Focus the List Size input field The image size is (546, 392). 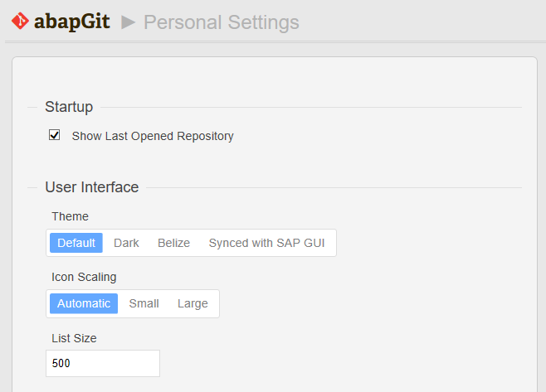pos(103,363)
